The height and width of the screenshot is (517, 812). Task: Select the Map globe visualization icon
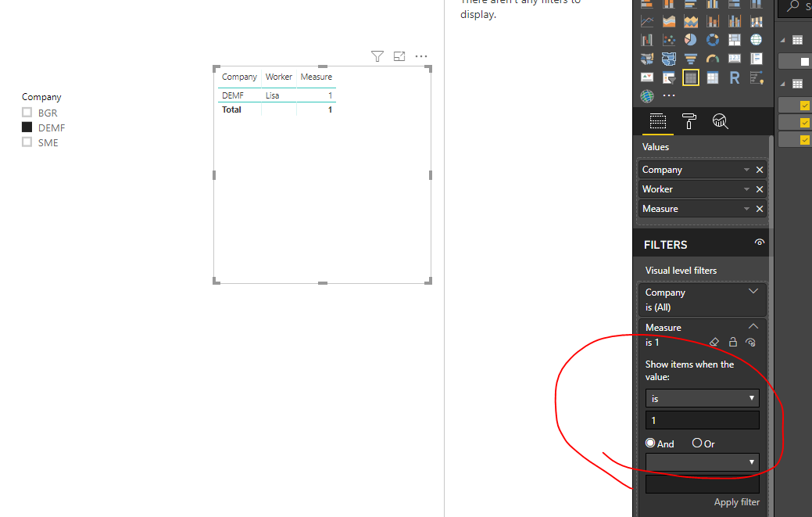[756, 40]
